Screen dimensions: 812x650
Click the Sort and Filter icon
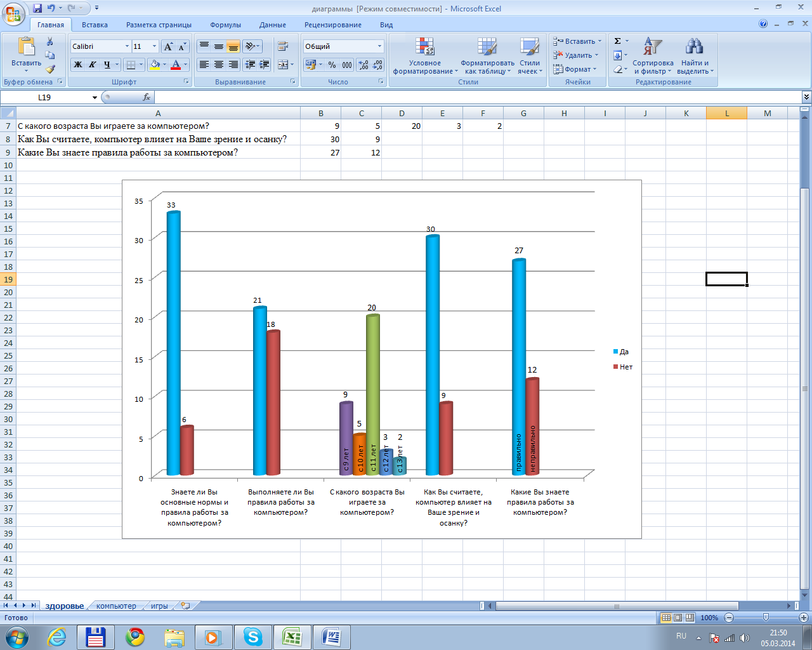[653, 56]
